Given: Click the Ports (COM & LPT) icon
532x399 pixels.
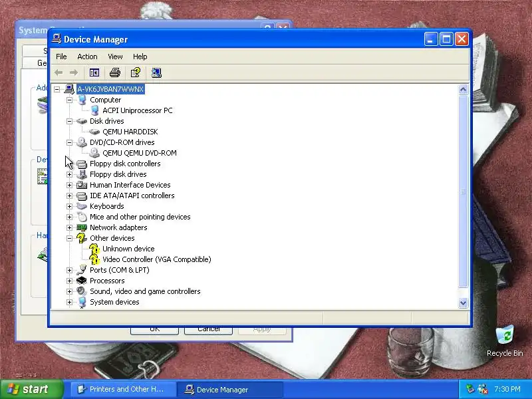Looking at the screenshot, I should [x=82, y=270].
